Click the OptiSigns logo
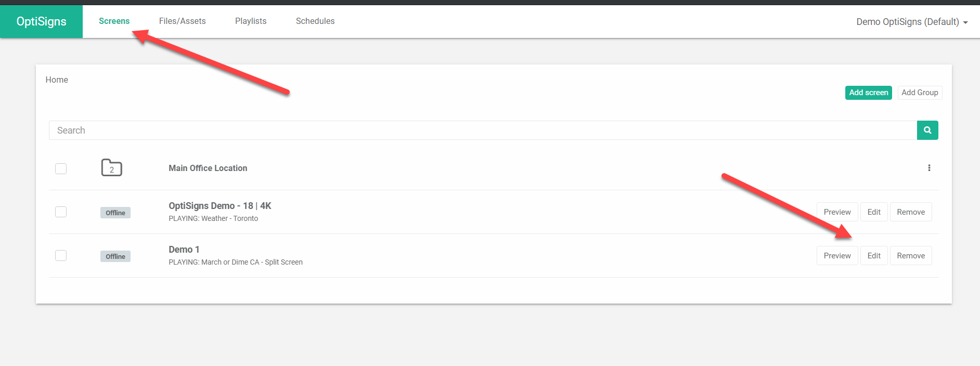This screenshot has width=980, height=366. click(42, 21)
